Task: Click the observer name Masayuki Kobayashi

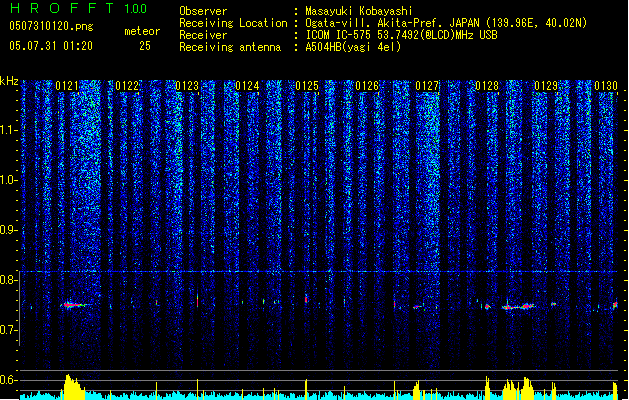Action: click(359, 11)
